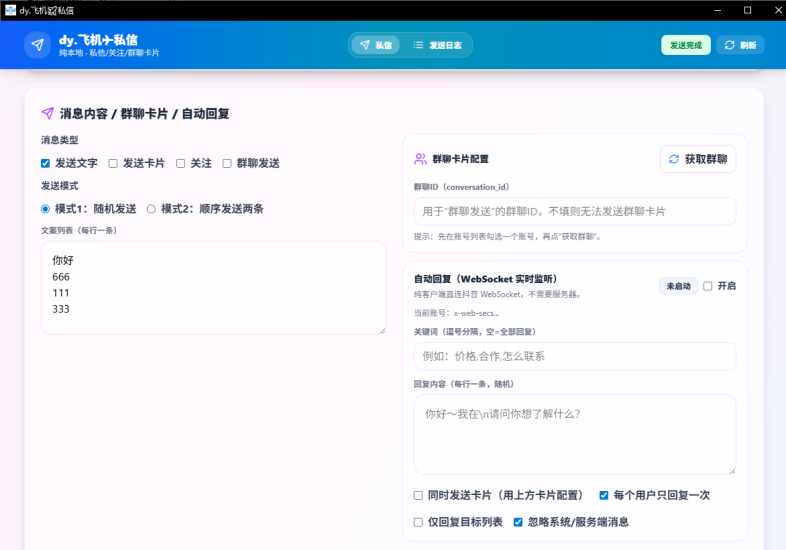Click the 群聊ID input field
The width and height of the screenshot is (786, 550).
tap(574, 211)
